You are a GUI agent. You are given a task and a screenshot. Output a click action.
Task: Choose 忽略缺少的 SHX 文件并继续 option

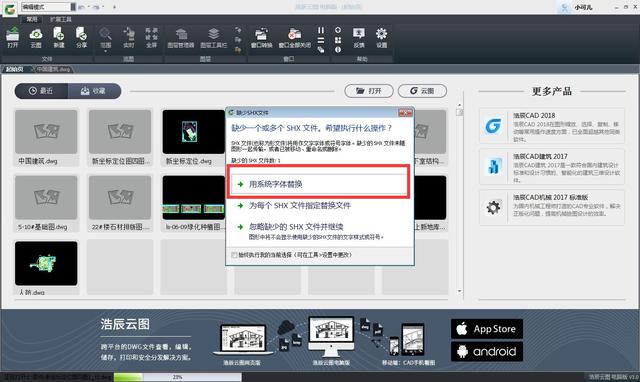(310, 230)
